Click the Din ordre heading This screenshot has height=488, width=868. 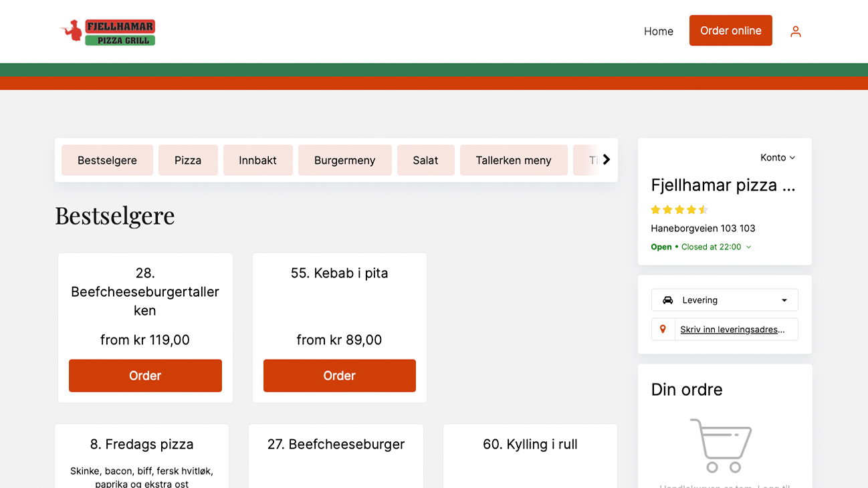[687, 390]
